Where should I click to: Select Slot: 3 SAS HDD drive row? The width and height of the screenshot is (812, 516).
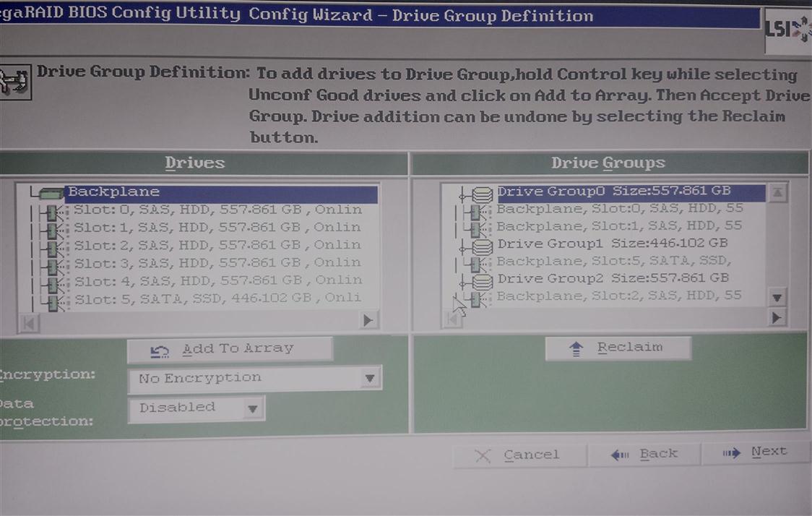[217, 262]
